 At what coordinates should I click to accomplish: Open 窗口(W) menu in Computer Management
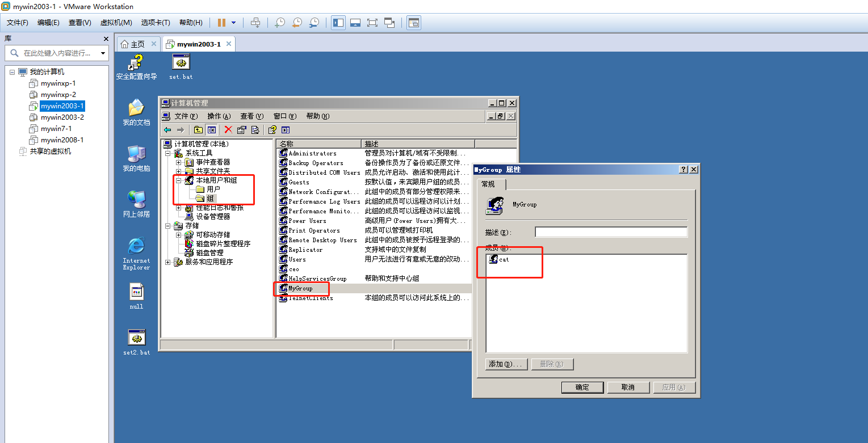pos(284,116)
